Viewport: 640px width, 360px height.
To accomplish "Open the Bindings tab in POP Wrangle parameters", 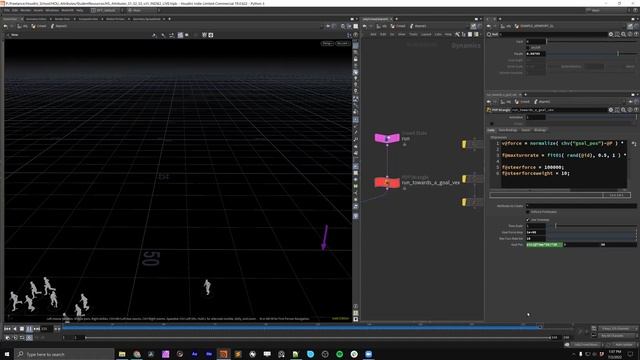I will pyautogui.click(x=540, y=130).
